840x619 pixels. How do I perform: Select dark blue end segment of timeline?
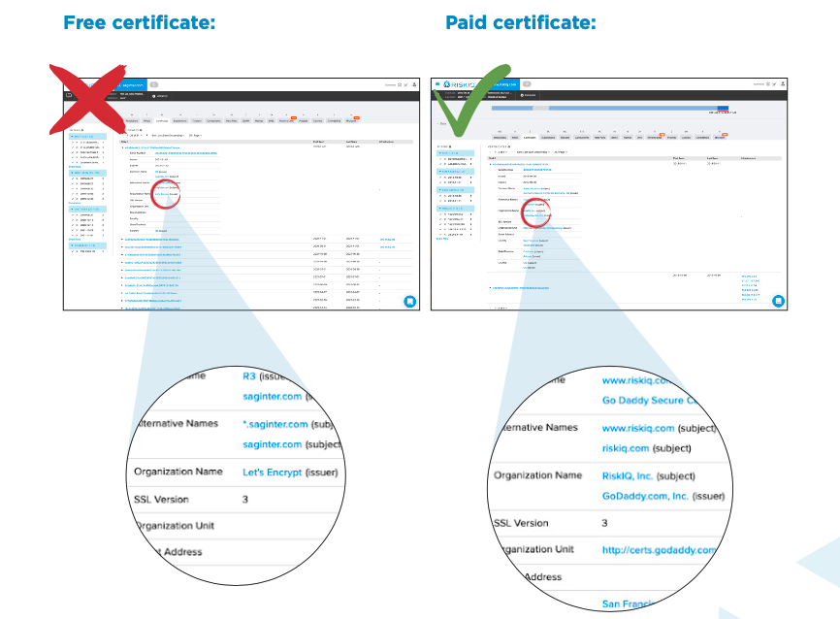(723, 108)
